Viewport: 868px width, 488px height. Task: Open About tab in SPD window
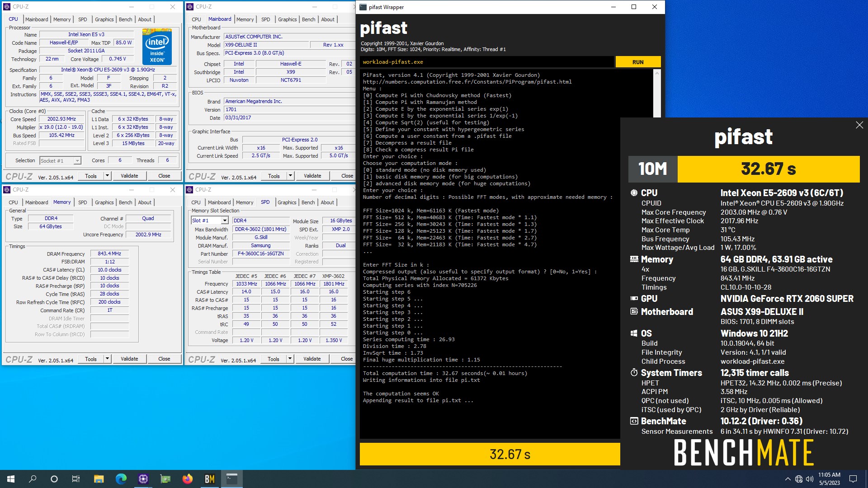coord(327,202)
